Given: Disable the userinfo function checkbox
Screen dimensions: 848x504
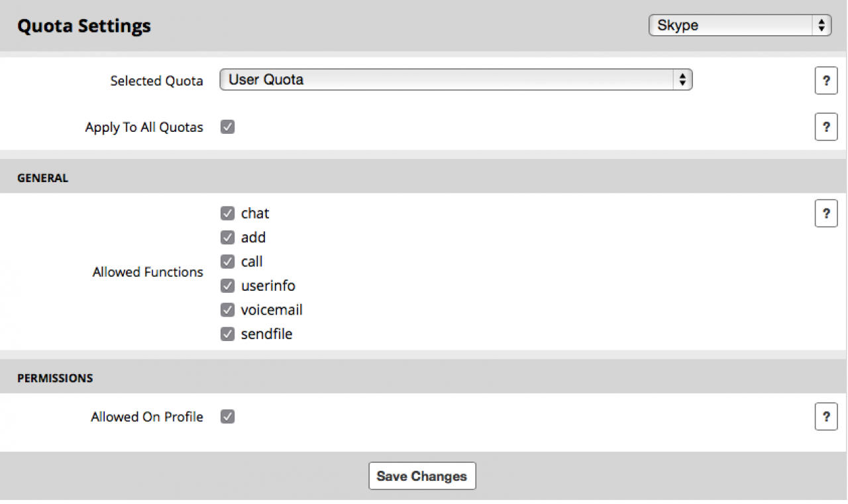Looking at the screenshot, I should tap(228, 286).
